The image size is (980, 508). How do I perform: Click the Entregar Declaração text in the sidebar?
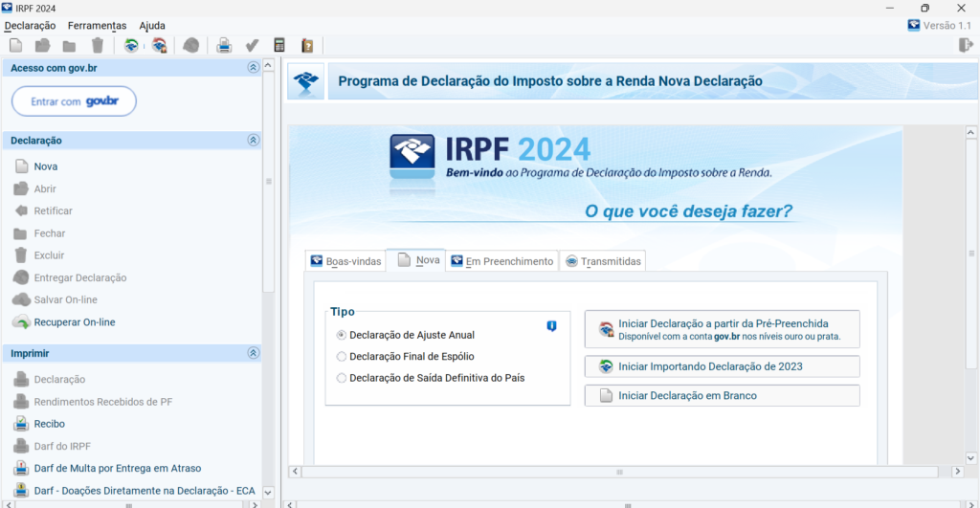[80, 277]
